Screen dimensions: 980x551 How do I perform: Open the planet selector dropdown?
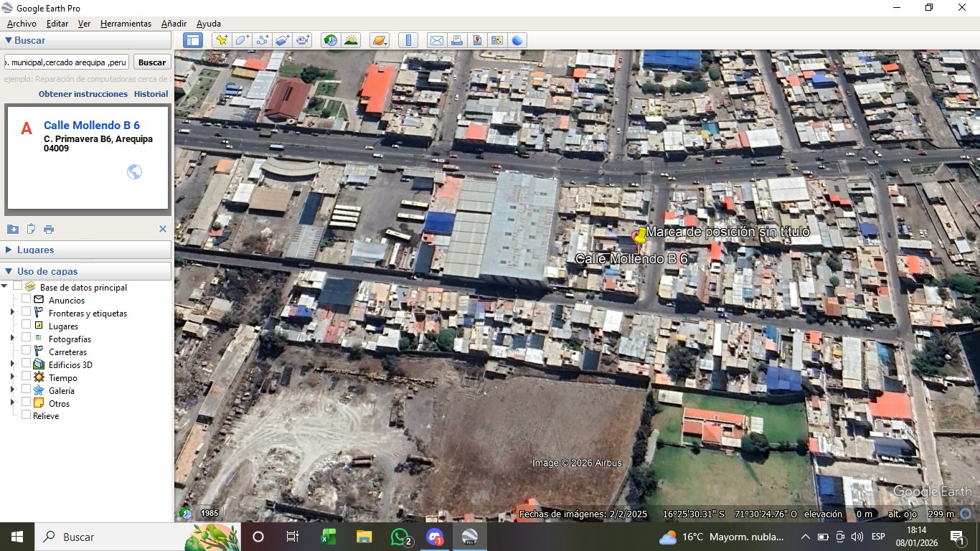click(380, 40)
